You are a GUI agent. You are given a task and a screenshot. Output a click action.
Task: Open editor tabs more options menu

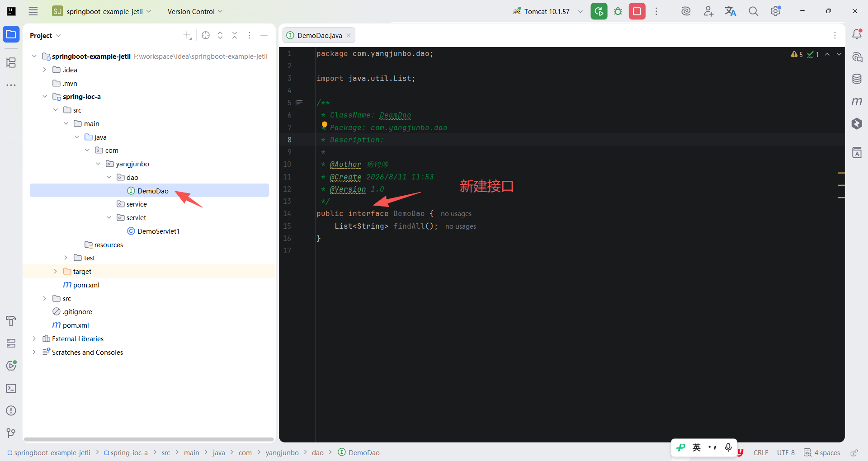835,35
